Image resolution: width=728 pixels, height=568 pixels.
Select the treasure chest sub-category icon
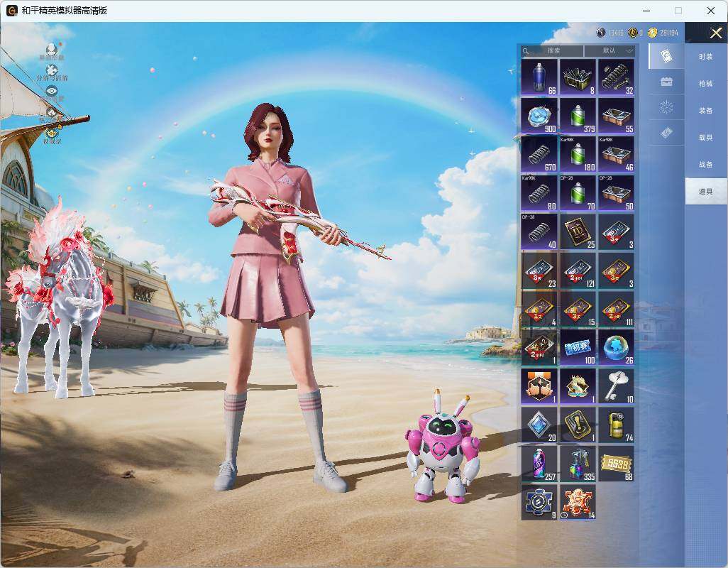[666, 82]
